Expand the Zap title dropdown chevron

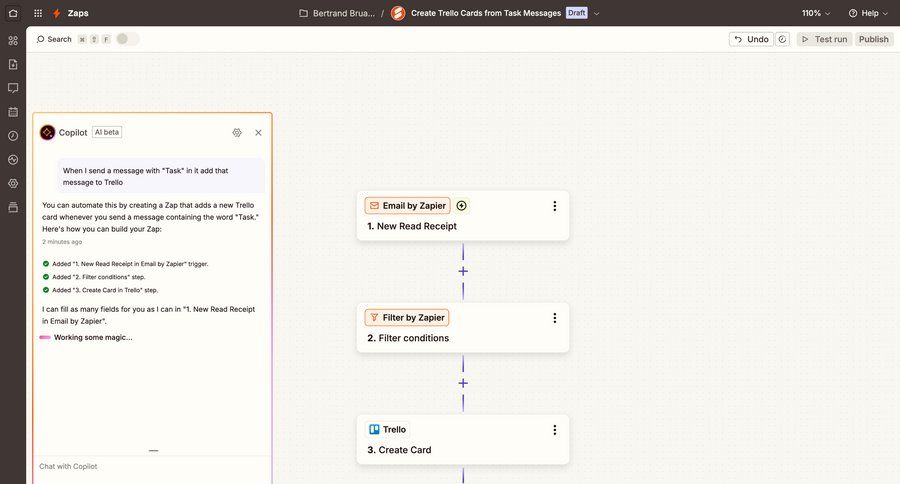click(596, 13)
